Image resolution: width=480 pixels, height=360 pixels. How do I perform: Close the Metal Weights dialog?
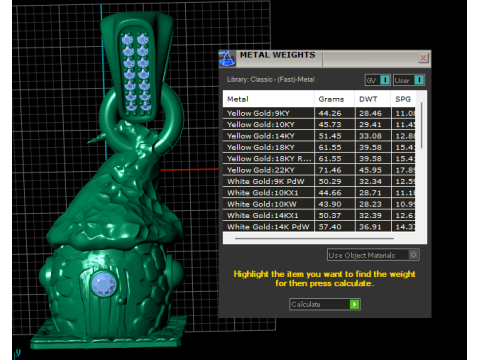click(423, 58)
